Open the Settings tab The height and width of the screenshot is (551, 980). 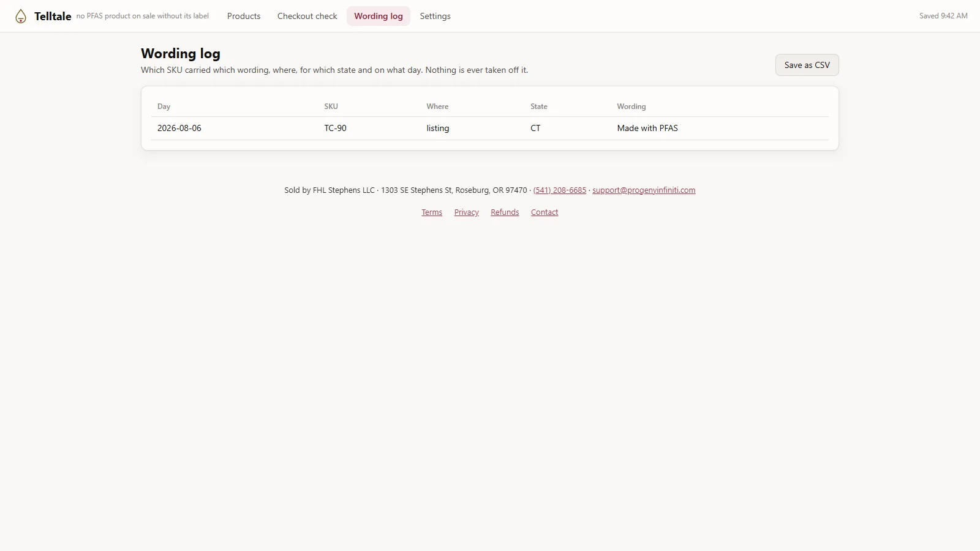[435, 16]
